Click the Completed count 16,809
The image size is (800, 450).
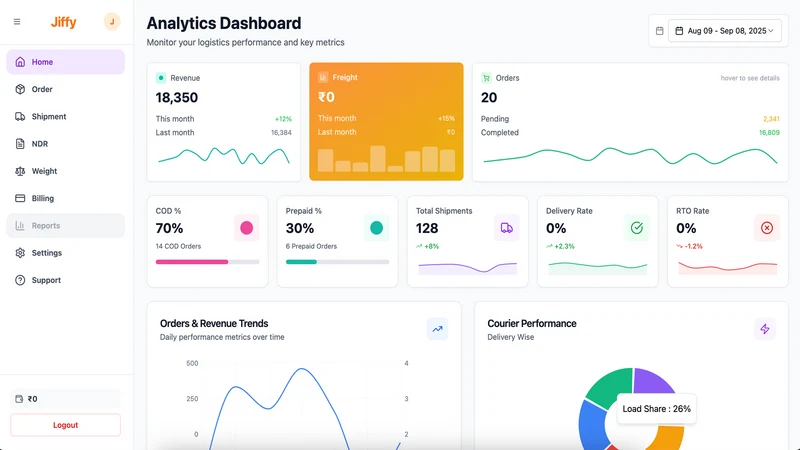[769, 133]
